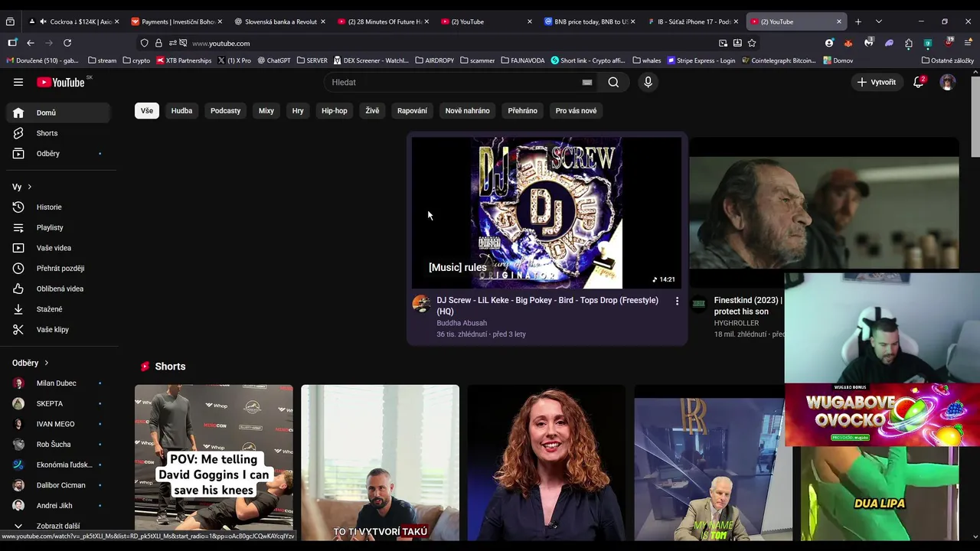This screenshot has width=980, height=551.
Task: Play the DJ Screw video thumbnail
Action: coord(547,213)
